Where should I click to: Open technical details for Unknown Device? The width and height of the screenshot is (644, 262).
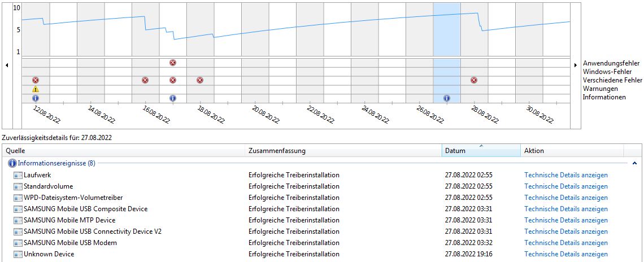click(x=566, y=254)
